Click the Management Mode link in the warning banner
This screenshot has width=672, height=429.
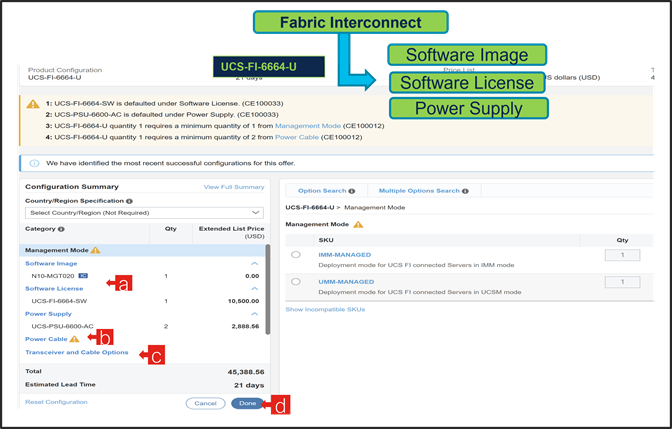click(x=308, y=126)
